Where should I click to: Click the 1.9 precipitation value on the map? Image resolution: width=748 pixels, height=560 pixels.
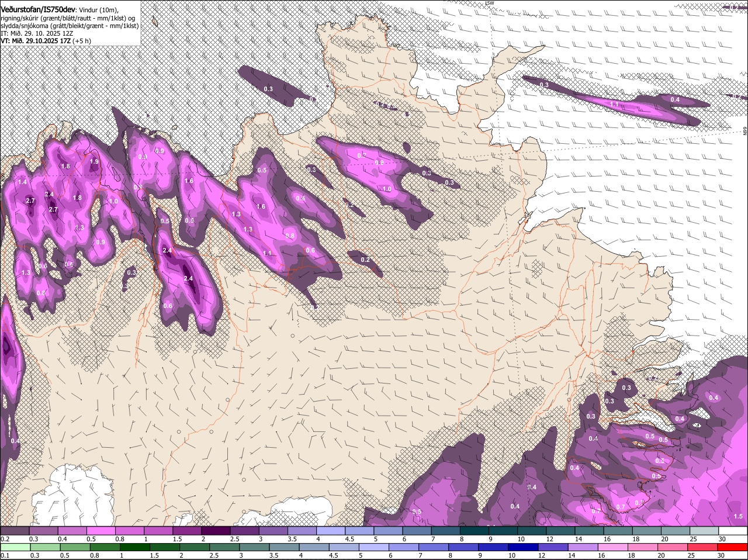click(x=94, y=161)
